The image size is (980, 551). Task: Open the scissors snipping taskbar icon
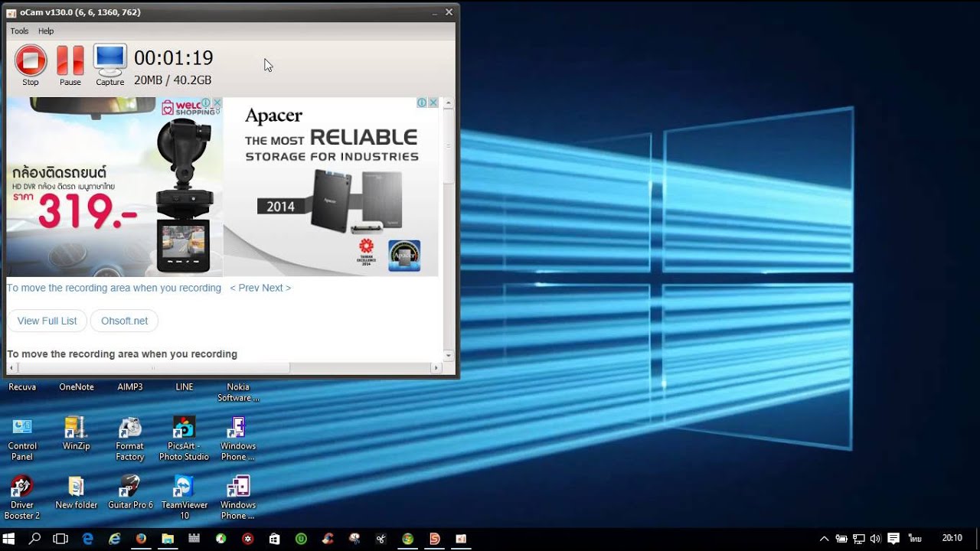point(381,539)
